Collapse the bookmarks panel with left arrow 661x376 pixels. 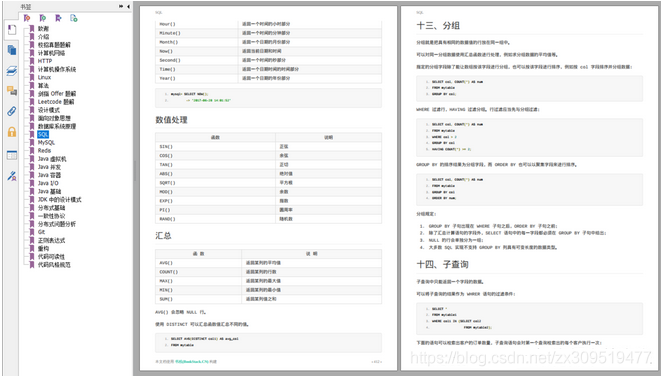tap(128, 6)
